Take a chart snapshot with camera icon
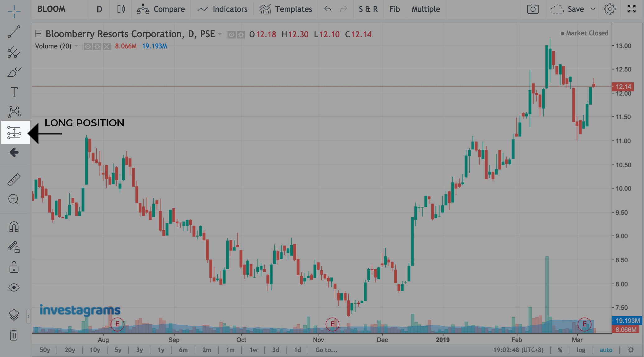 [x=533, y=9]
